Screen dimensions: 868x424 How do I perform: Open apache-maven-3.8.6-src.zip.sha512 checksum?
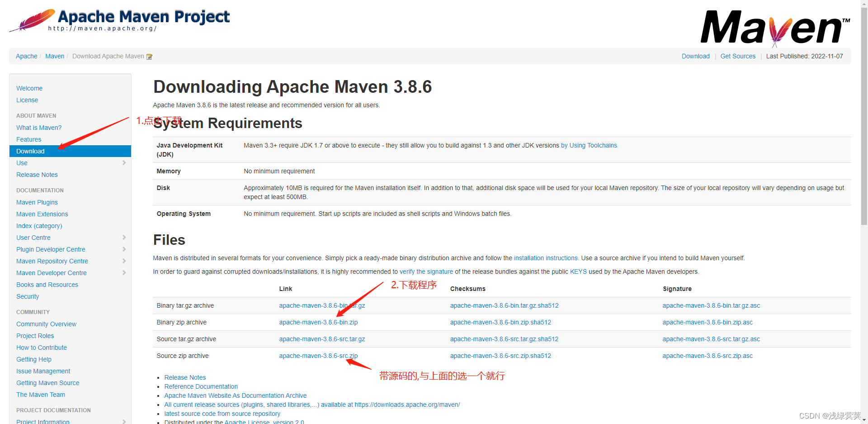pos(500,356)
